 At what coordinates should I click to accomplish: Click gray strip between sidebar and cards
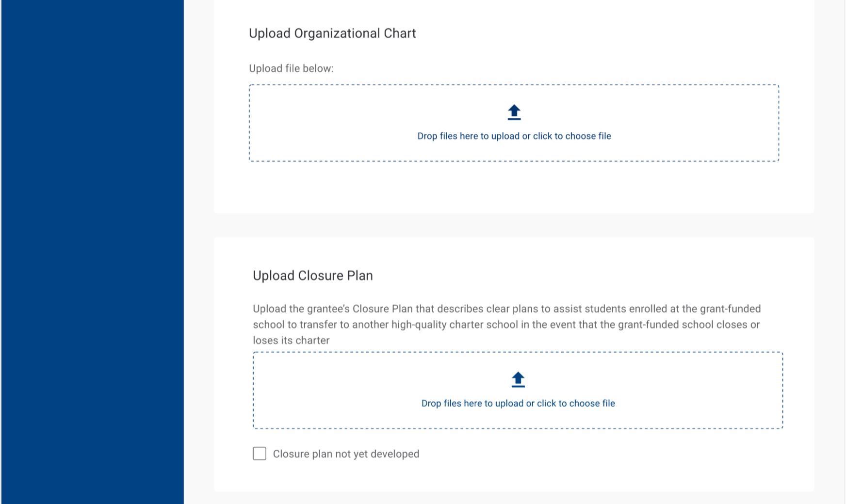coord(199,252)
